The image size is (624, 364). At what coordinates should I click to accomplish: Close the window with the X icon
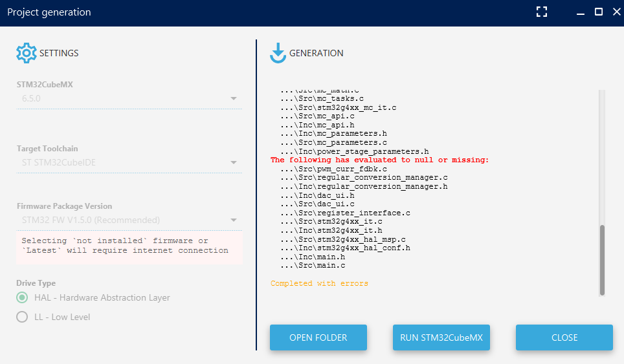tap(616, 12)
